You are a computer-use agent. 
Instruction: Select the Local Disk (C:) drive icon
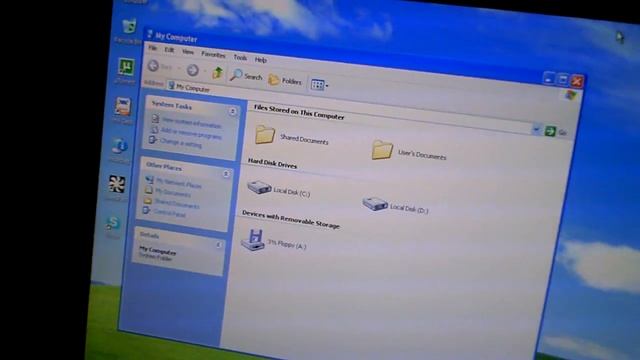pyautogui.click(x=259, y=187)
